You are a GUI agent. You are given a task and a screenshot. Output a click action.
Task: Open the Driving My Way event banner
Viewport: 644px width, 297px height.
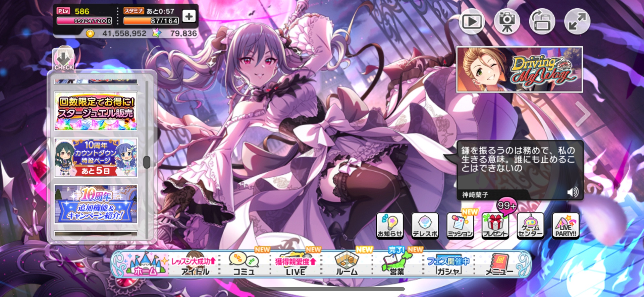point(519,69)
